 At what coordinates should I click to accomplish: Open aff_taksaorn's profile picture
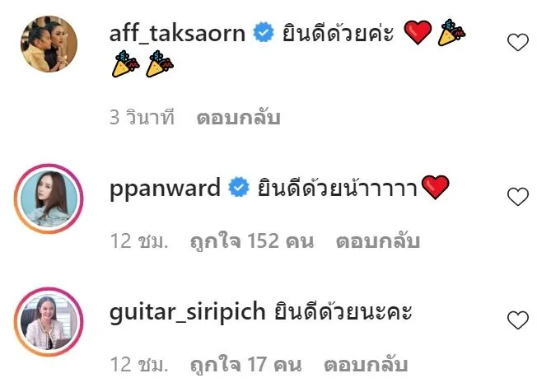[x=49, y=44]
